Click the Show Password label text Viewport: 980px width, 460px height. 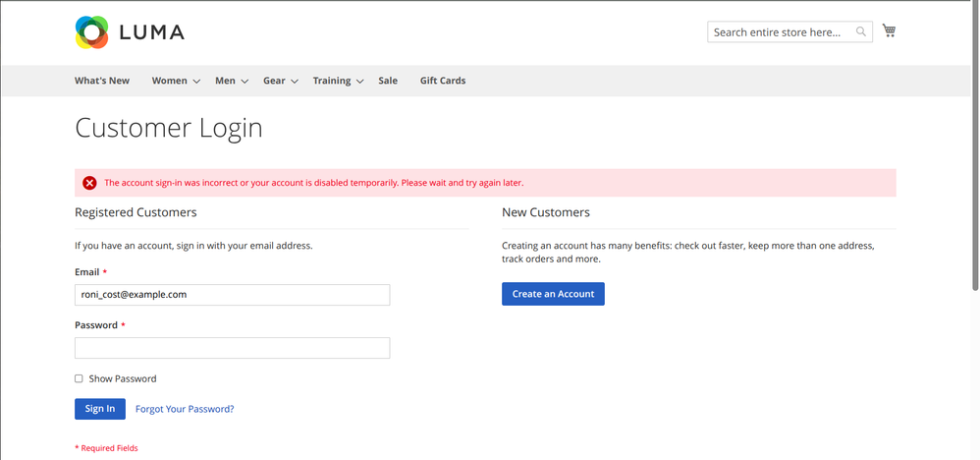tap(122, 378)
